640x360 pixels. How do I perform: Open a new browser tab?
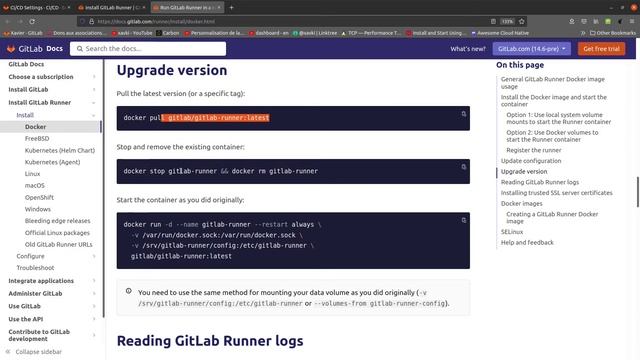coord(231,7)
